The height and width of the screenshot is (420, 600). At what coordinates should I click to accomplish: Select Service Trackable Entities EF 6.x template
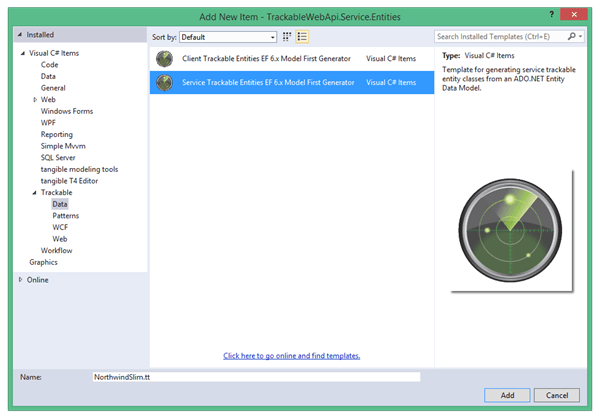pyautogui.click(x=292, y=83)
